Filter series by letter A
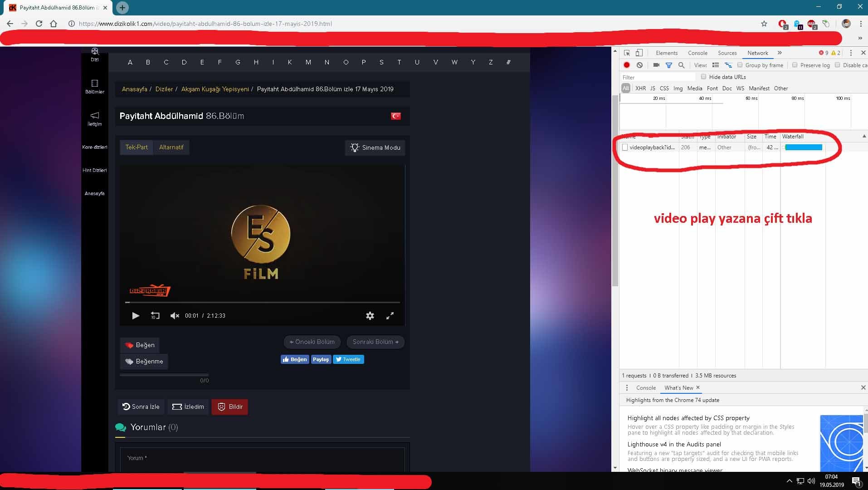Screen dimensions: 868x490 (130, 62)
